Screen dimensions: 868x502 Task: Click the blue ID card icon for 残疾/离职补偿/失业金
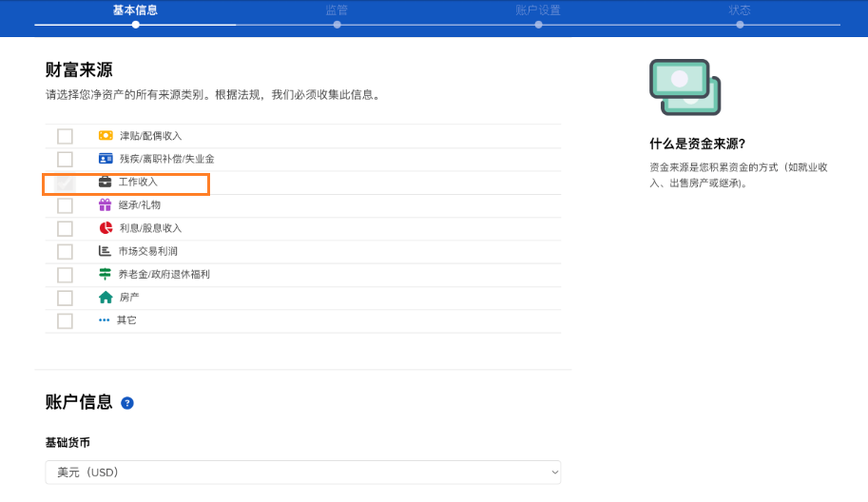pos(106,159)
